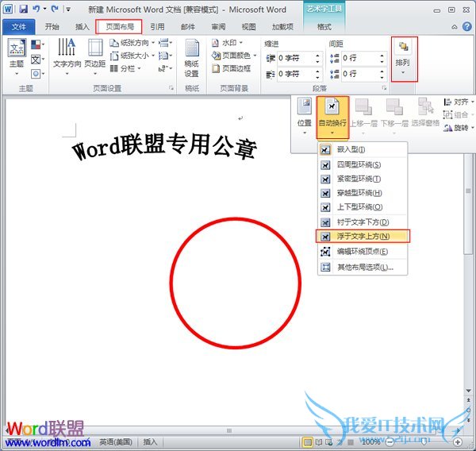476x451 pixels.
Task: Click the Undo icon in title bar
Action: [x=36, y=9]
